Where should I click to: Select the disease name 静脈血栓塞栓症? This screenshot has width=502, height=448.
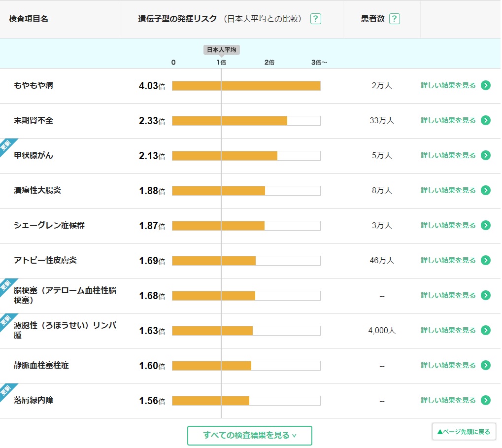pyautogui.click(x=41, y=366)
